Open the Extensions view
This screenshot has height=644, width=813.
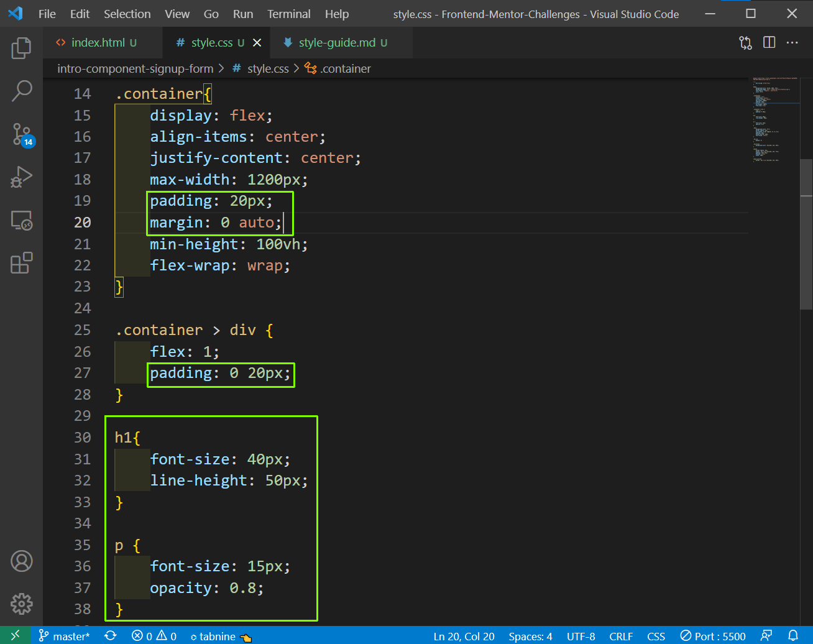tap(21, 263)
